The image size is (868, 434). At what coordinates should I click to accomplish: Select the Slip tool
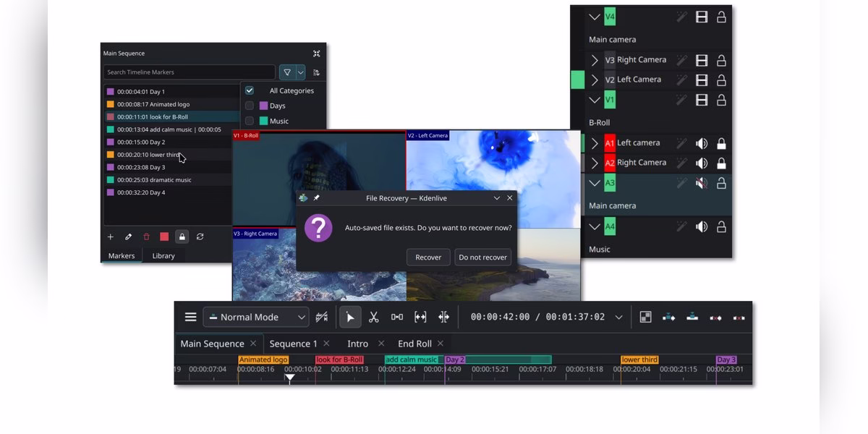click(420, 317)
